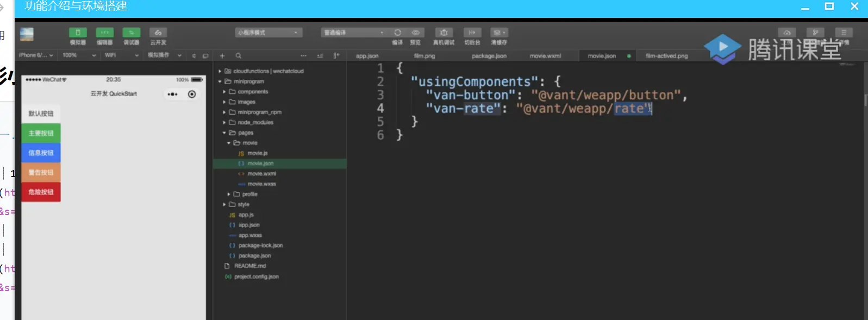Switch to the app.json editor tab
This screenshot has height=320, width=868.
pyautogui.click(x=367, y=56)
